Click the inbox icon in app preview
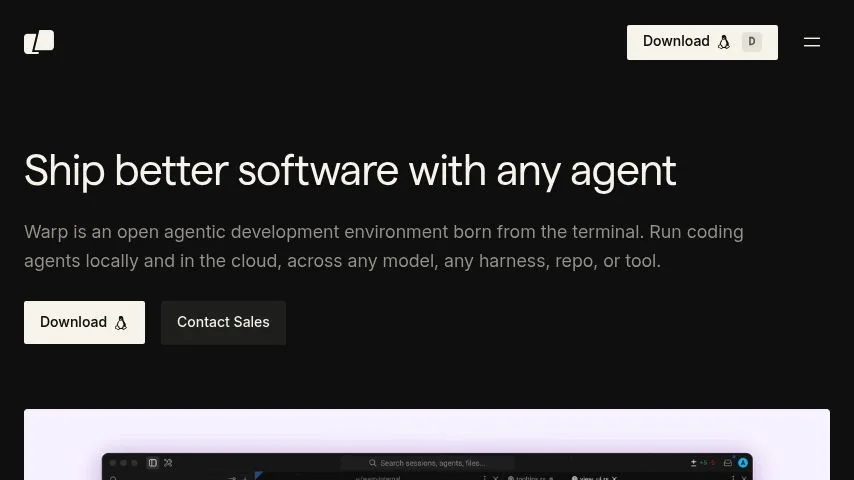 pyautogui.click(x=728, y=463)
